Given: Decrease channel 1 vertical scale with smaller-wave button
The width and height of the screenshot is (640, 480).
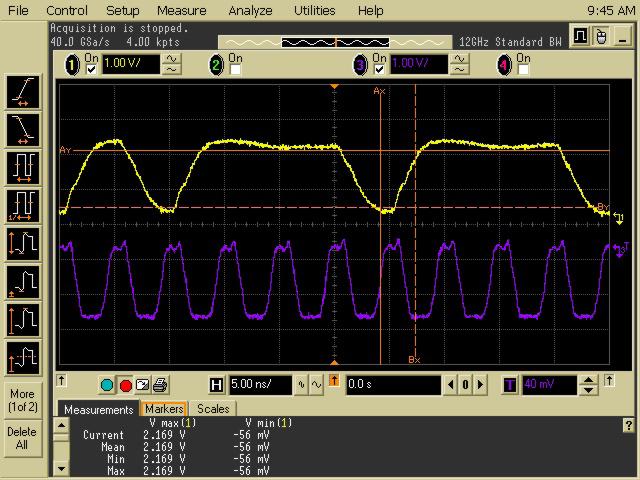Looking at the screenshot, I should click(x=172, y=70).
